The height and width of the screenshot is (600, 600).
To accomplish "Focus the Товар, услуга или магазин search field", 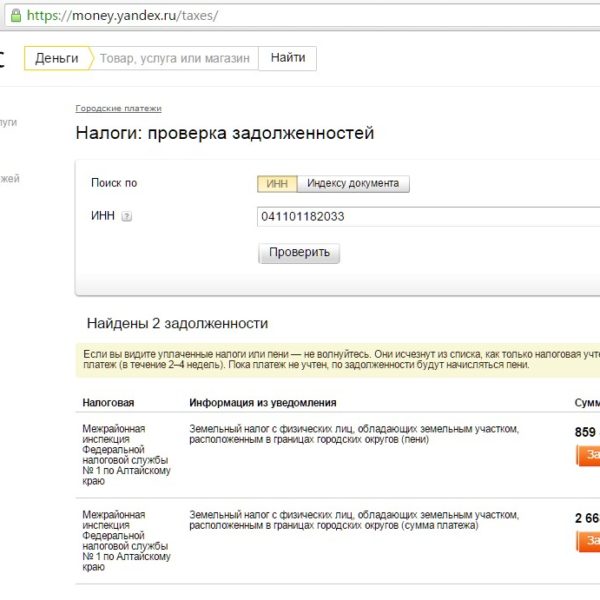I will click(175, 58).
